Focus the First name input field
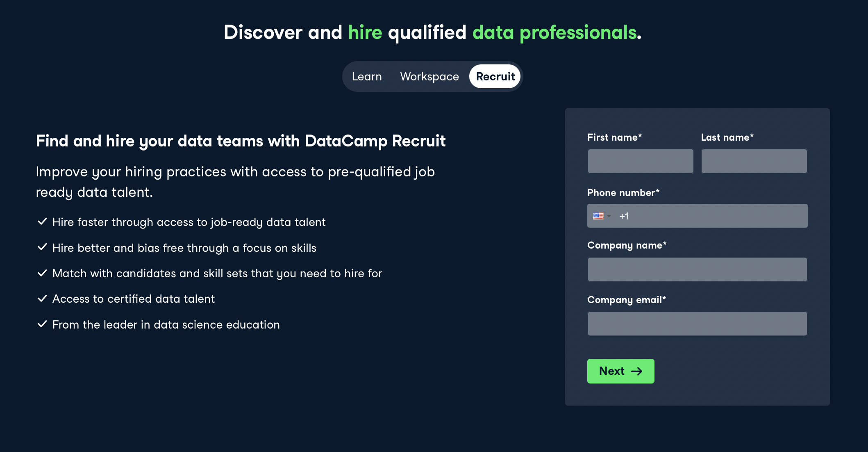 [640, 161]
